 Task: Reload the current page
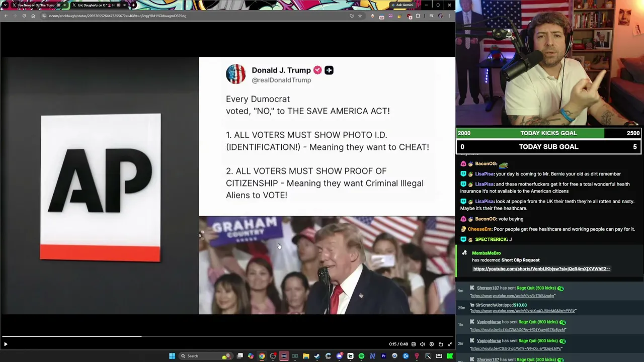(x=24, y=16)
